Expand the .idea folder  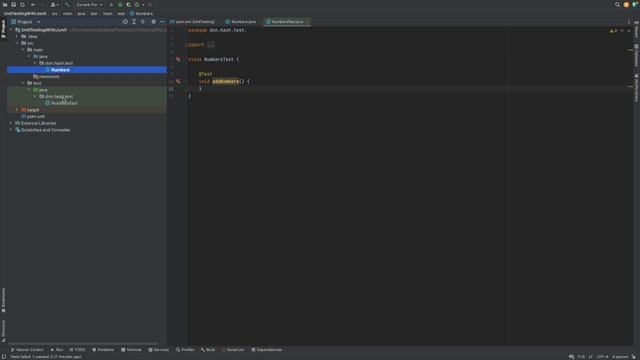coord(17,36)
